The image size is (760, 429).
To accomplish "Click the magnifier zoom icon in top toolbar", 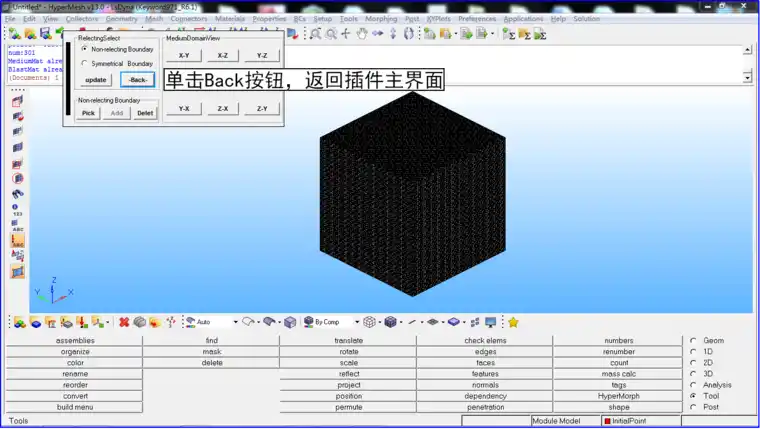I will pos(316,33).
